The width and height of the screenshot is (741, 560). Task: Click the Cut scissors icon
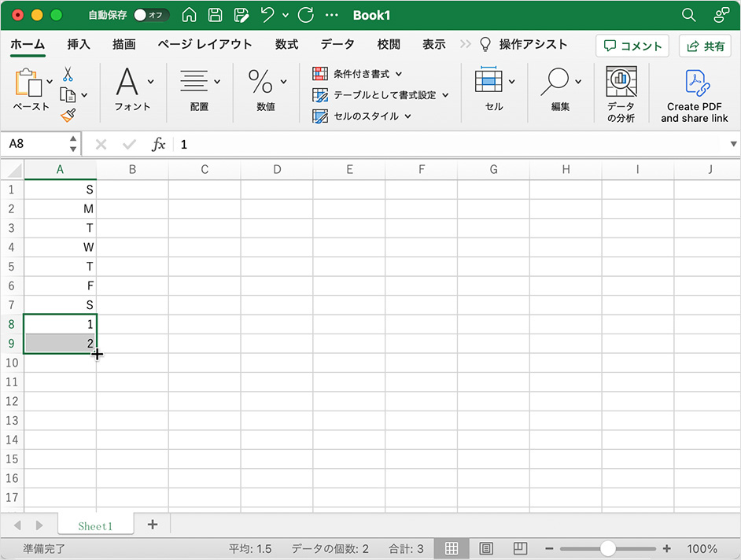[68, 75]
